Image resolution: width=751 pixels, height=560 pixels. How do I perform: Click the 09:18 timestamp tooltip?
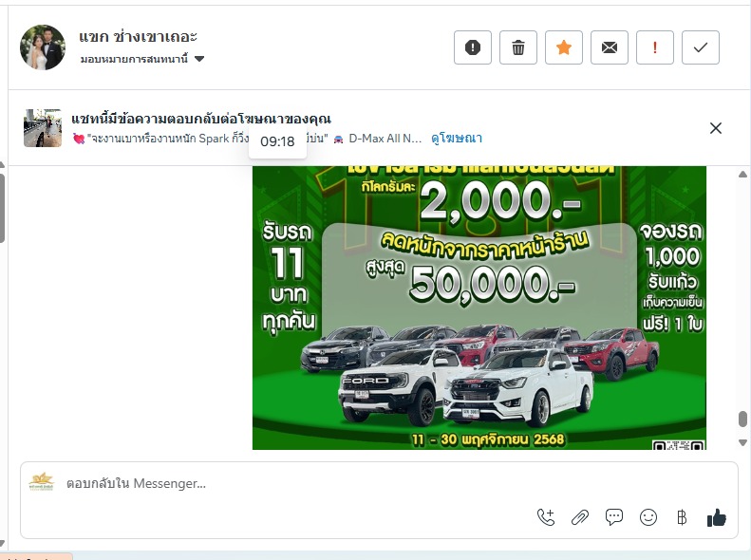277,141
